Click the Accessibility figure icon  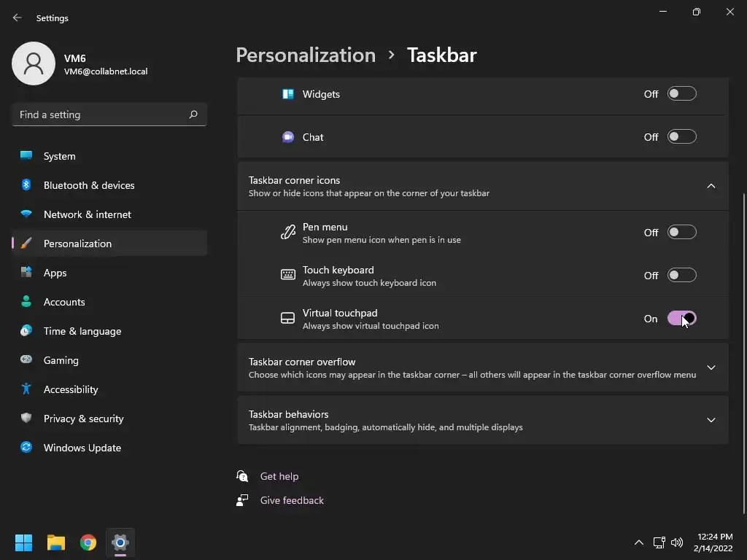click(x=26, y=389)
